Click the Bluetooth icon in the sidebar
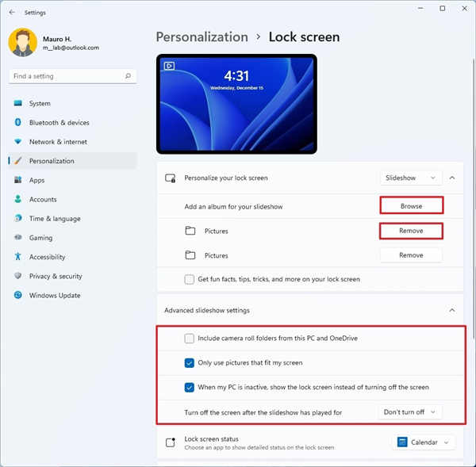 [18, 122]
